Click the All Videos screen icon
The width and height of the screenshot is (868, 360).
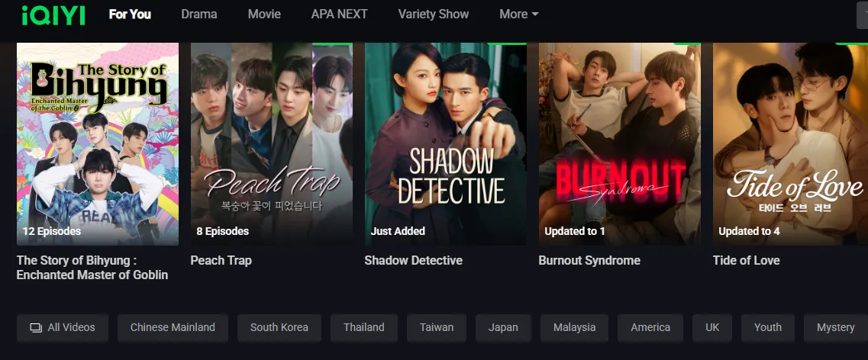(x=36, y=328)
